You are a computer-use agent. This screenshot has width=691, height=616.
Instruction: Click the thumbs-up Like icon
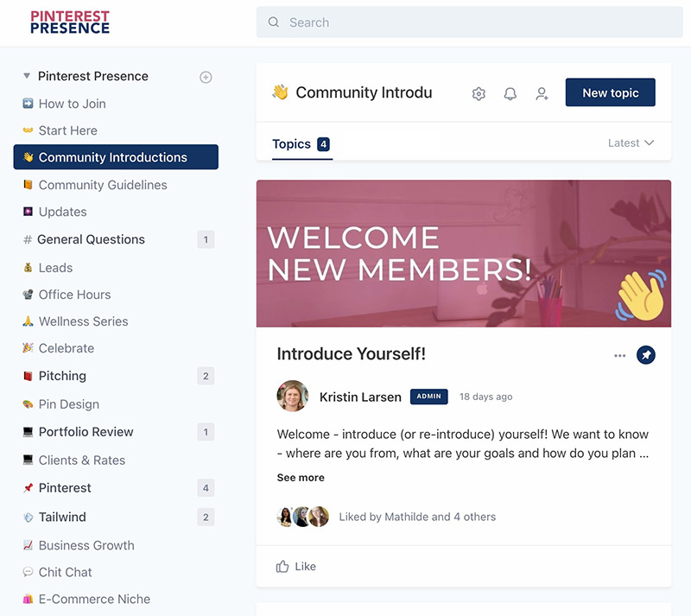point(282,566)
